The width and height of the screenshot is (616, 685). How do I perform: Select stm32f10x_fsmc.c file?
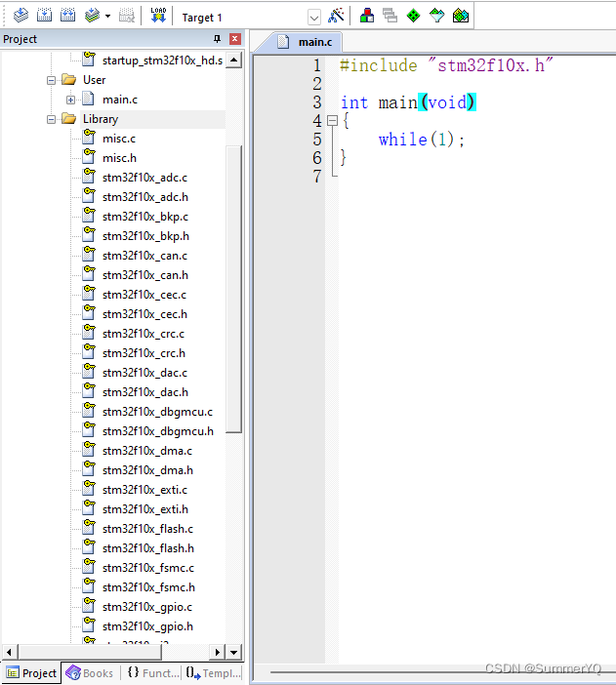(148, 568)
